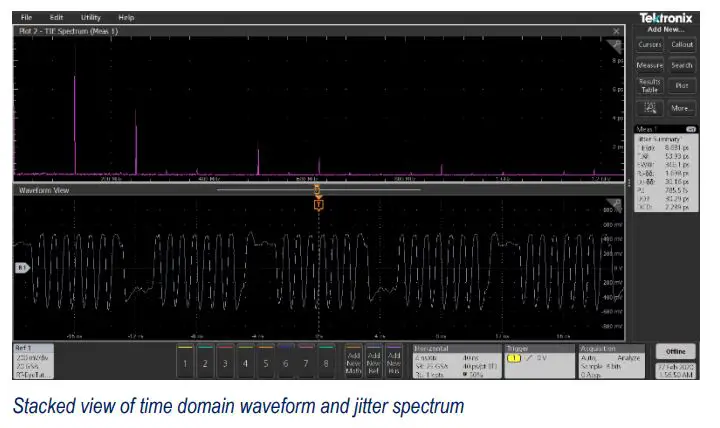Screen dimensions: 720x428
Task: Turn on channel 3
Action: pos(225,361)
